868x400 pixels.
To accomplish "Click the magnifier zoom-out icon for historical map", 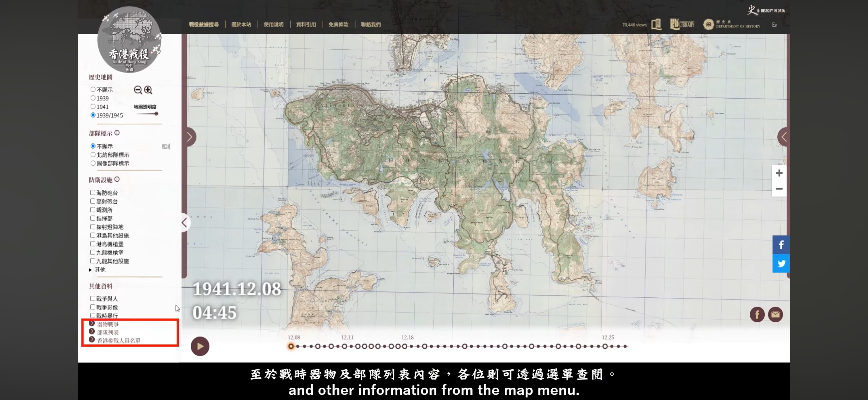I will [138, 90].
